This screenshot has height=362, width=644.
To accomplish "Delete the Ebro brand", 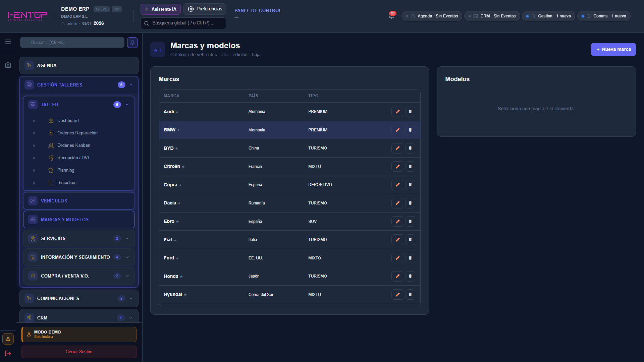I will click(x=410, y=222).
